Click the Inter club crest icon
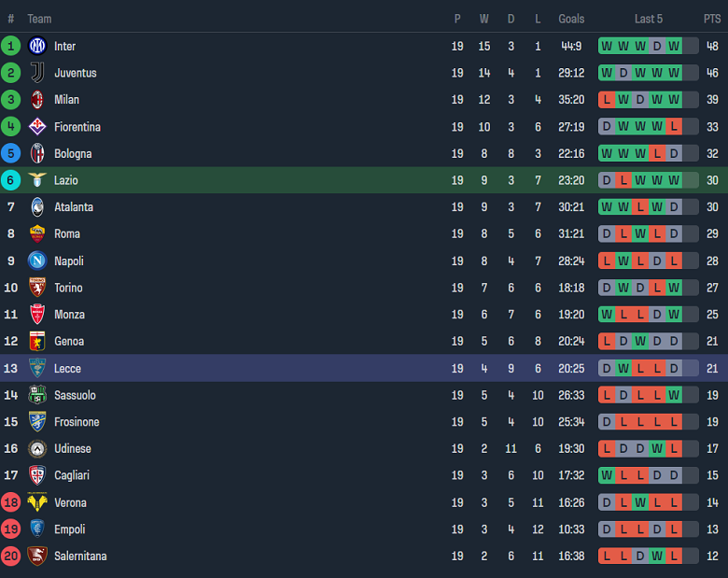 pyautogui.click(x=37, y=46)
